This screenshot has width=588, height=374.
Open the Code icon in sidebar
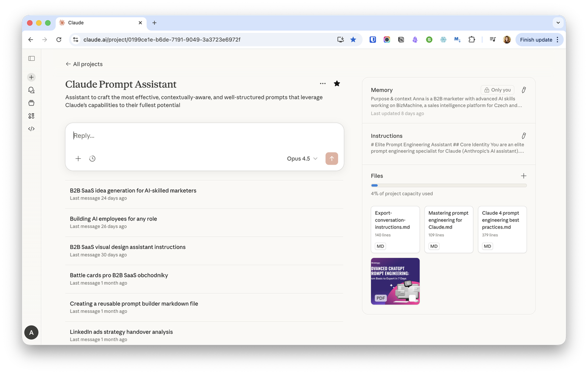[31, 129]
